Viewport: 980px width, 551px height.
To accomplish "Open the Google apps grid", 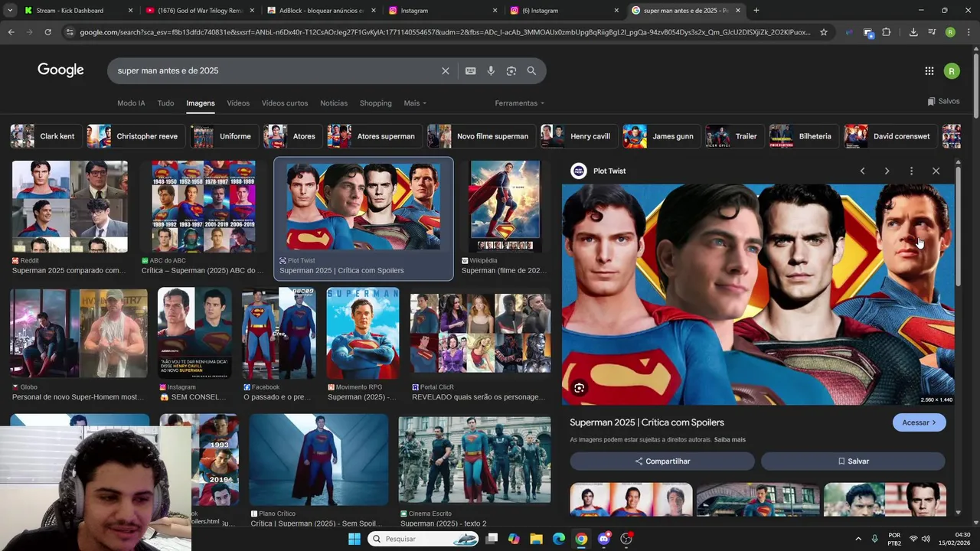I will pyautogui.click(x=929, y=71).
